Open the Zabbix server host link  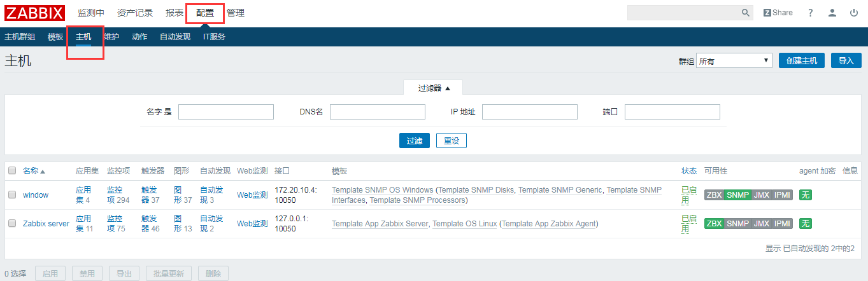(46, 224)
